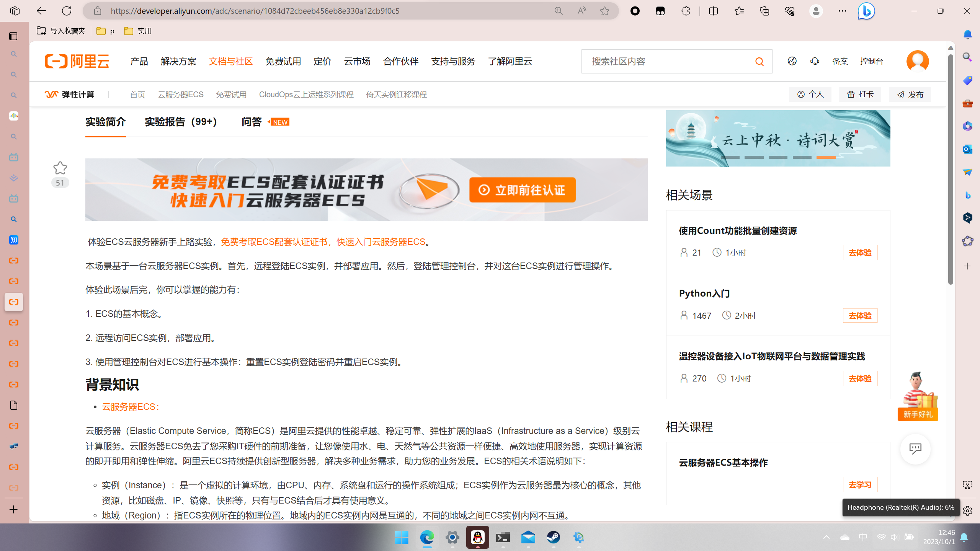Click 立即前往认证 banner button
980x551 pixels.
[522, 190]
